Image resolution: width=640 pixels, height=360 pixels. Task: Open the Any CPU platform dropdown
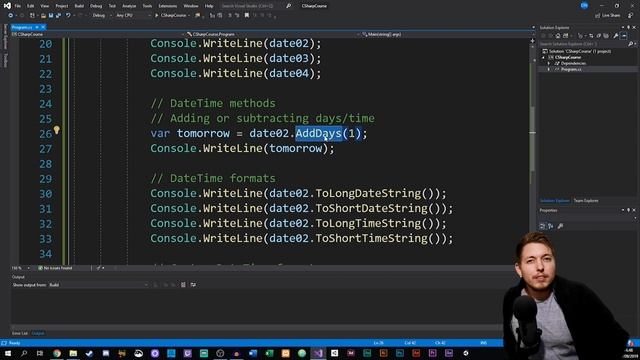pyautogui.click(x=133, y=16)
